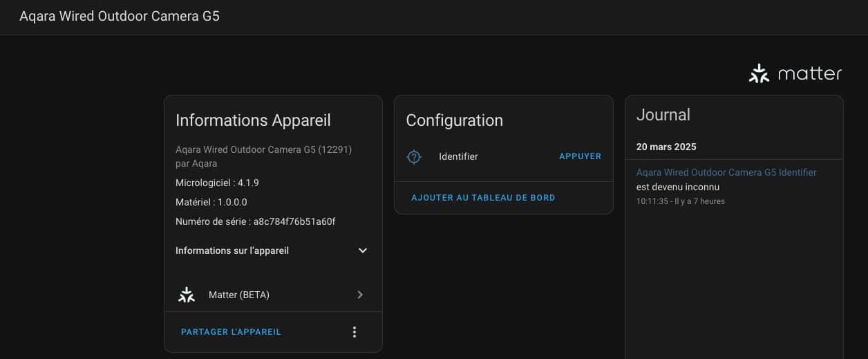Click AJOUTER AU TABLEAU DE BORD

(x=483, y=198)
